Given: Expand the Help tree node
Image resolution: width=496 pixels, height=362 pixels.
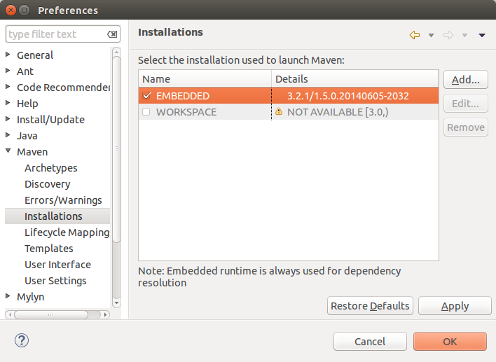Looking at the screenshot, I should [8, 103].
